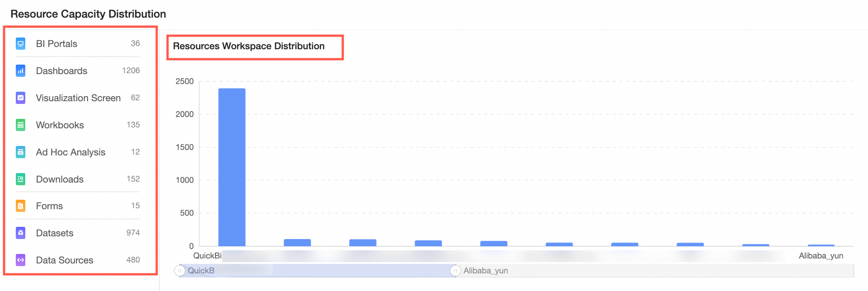868x291 pixels.
Task: Click the right zoom slider handle near Alibaba_yun
Action: coord(455,271)
